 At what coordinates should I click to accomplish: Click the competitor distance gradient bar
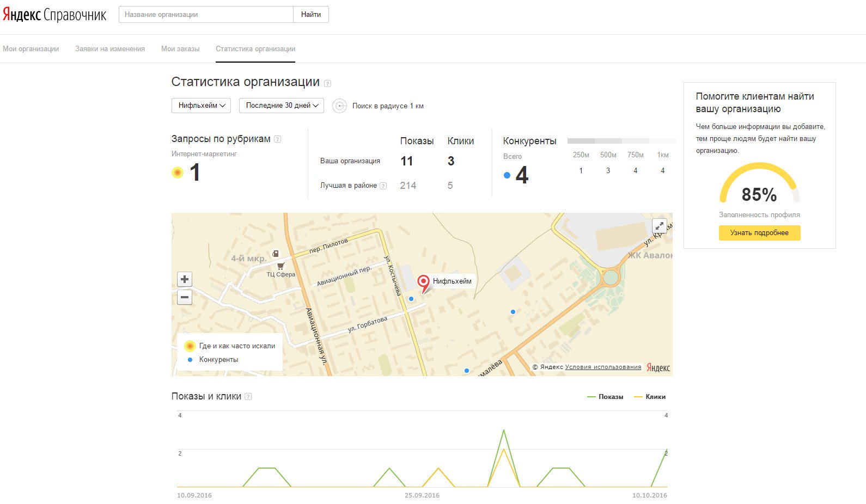(621, 141)
